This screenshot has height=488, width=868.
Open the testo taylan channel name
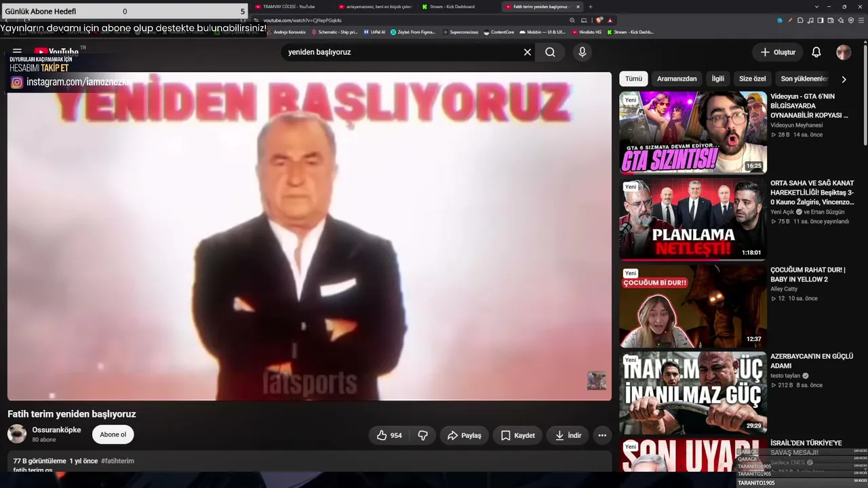785,375
